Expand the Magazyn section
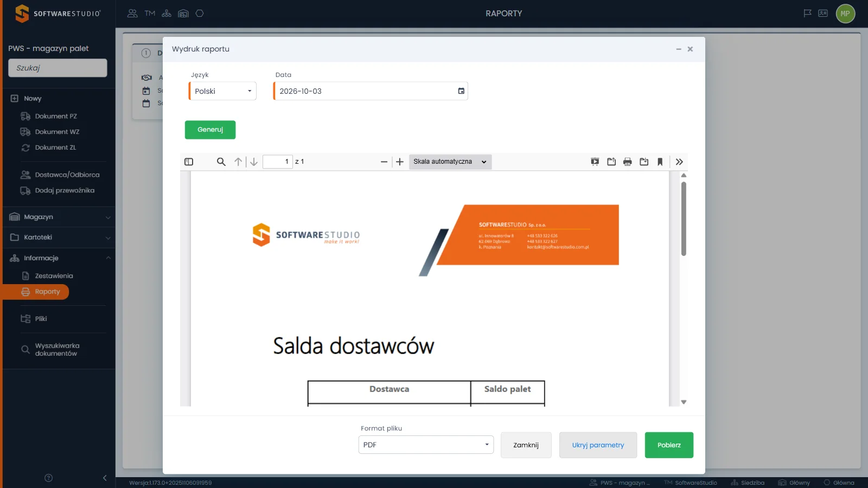 click(59, 217)
